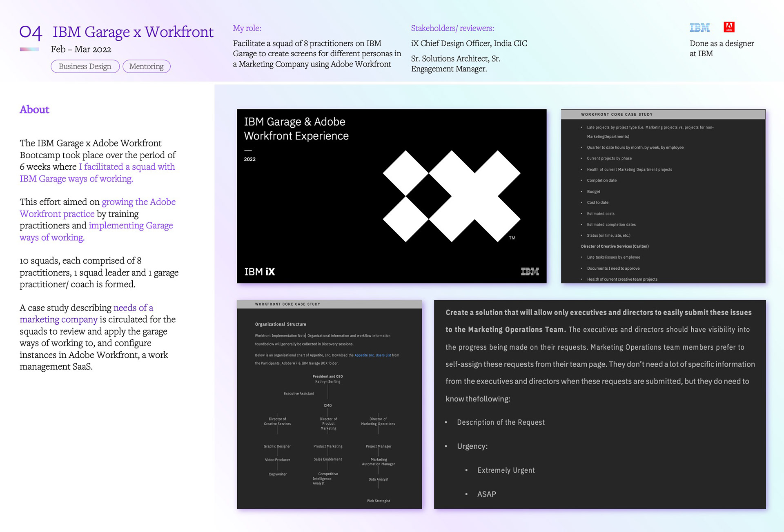Open the case study bullet list thumbnail
Screen dimensions: 784x532
tap(663, 196)
